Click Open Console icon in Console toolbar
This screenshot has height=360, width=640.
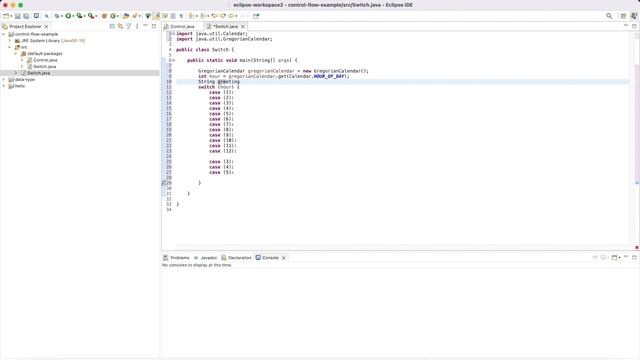614,258
